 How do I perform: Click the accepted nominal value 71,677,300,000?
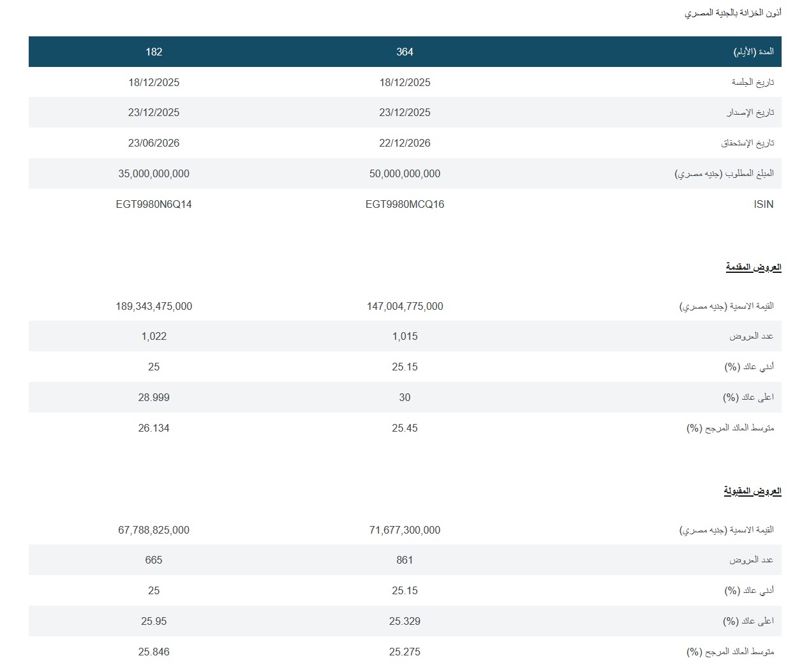click(x=405, y=530)
